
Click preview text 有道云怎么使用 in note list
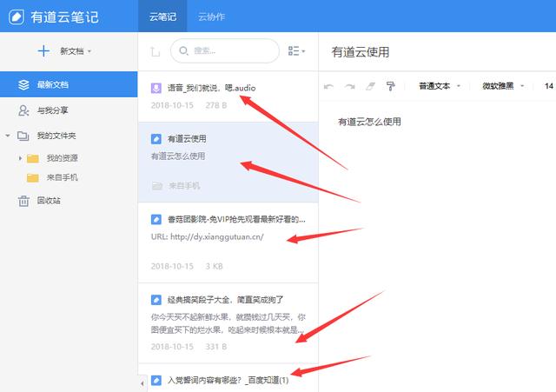(x=178, y=156)
